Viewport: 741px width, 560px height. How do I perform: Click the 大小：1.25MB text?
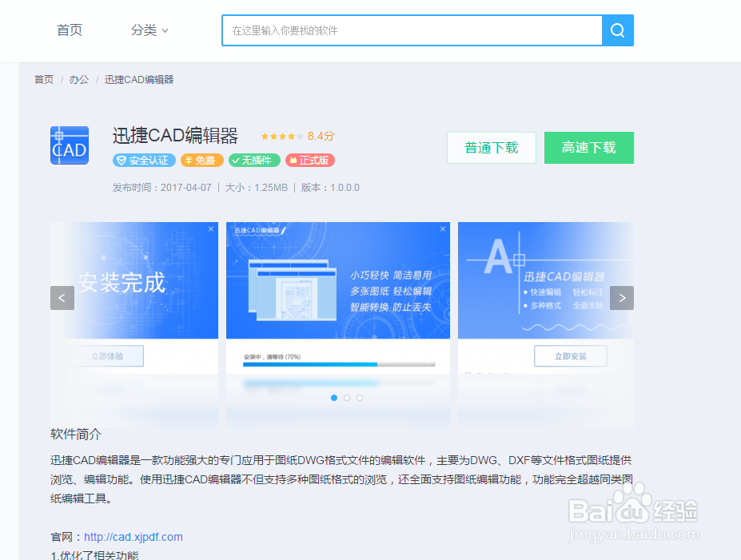256,188
